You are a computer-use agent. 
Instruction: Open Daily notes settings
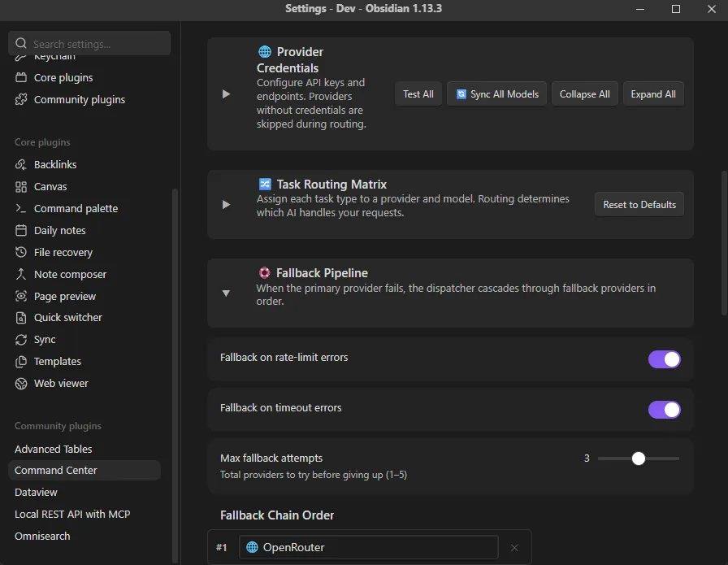pos(60,230)
